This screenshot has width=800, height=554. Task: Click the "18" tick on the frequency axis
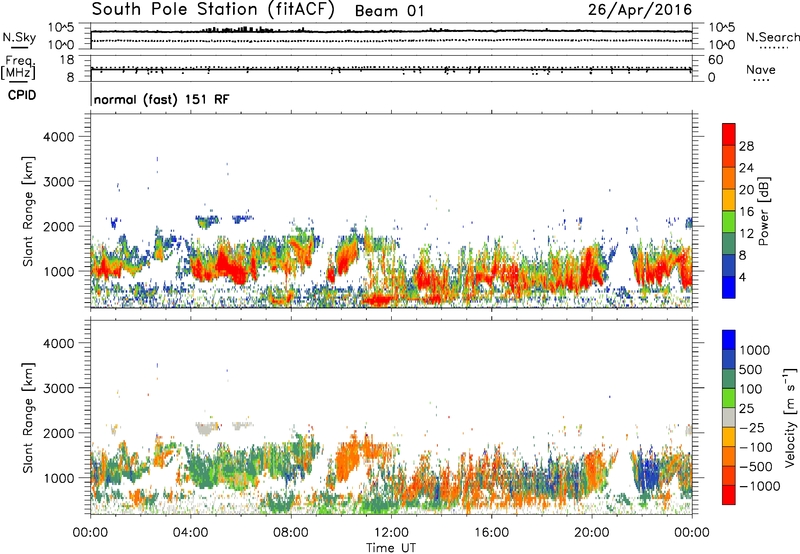pyautogui.click(x=67, y=60)
